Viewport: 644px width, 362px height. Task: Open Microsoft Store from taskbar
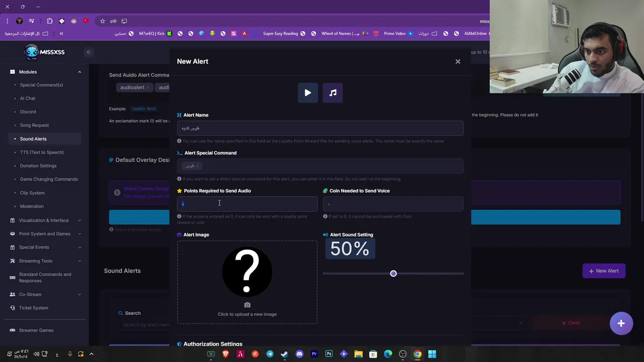pyautogui.click(x=373, y=354)
